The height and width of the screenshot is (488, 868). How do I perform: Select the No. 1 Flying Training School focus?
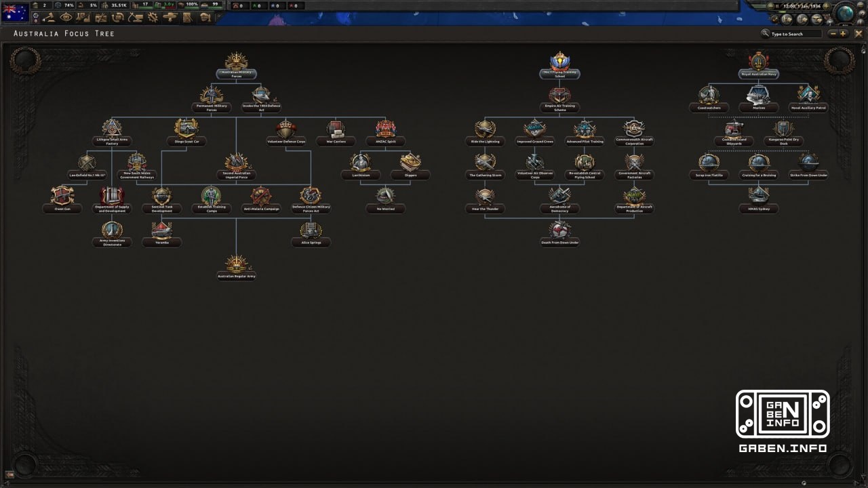click(x=559, y=66)
